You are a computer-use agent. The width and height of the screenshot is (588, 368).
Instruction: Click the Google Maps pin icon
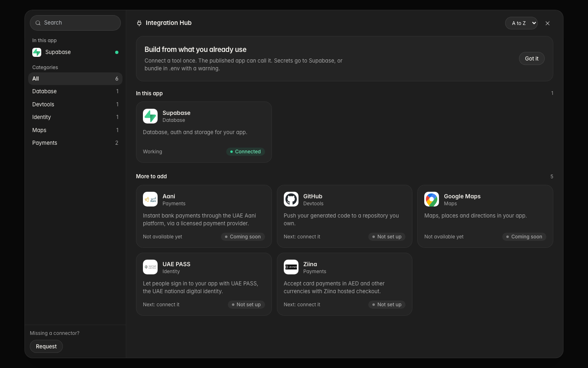click(432, 199)
